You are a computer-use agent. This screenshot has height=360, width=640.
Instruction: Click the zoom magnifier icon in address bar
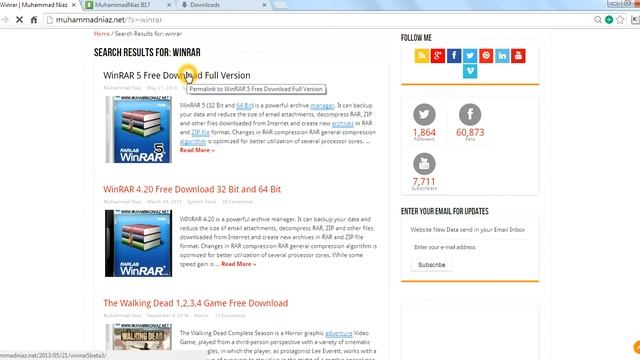(598, 20)
